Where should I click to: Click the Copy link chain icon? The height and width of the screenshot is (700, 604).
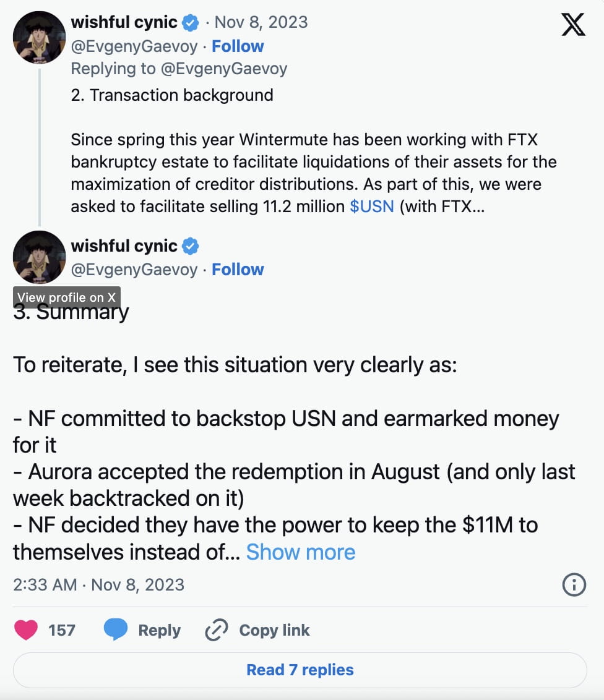coord(215,630)
